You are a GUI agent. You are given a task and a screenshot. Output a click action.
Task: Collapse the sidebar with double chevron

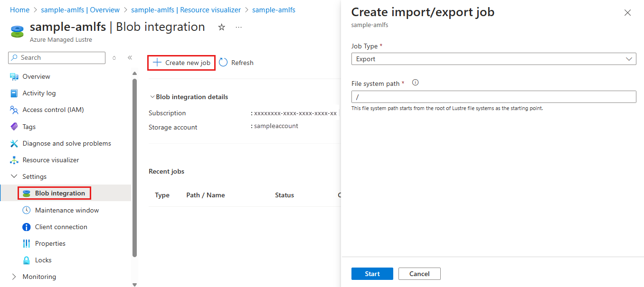(130, 58)
